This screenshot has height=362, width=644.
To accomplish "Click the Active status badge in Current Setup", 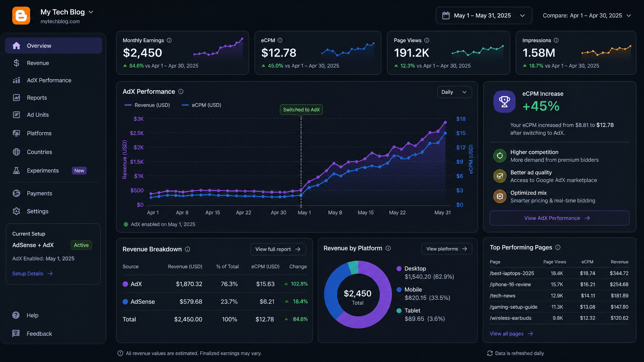I will tap(81, 245).
